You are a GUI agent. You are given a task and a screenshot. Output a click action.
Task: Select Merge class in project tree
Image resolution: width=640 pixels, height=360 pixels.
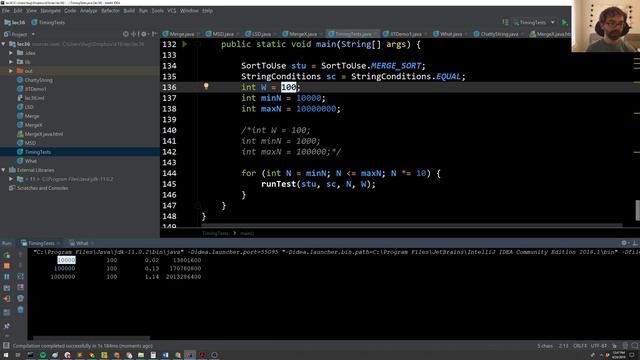coord(32,116)
